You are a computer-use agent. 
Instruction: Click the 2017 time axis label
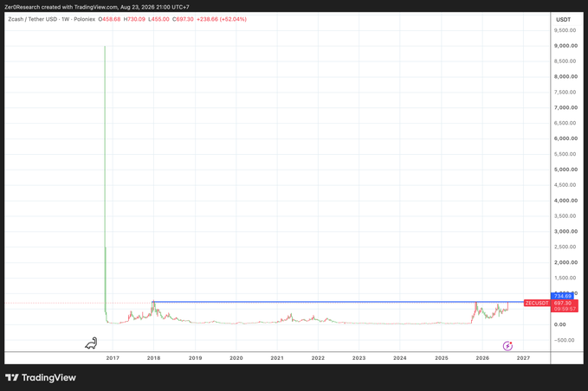pos(113,358)
